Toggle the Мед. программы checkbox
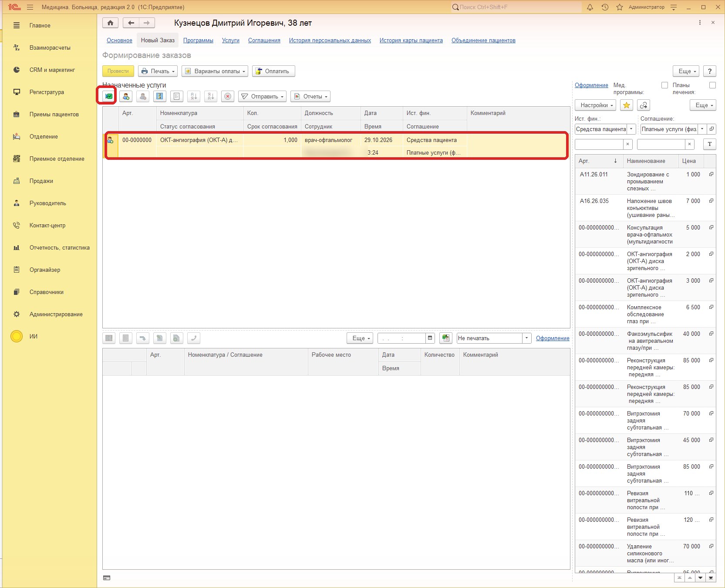This screenshot has width=725, height=588. coord(664,85)
